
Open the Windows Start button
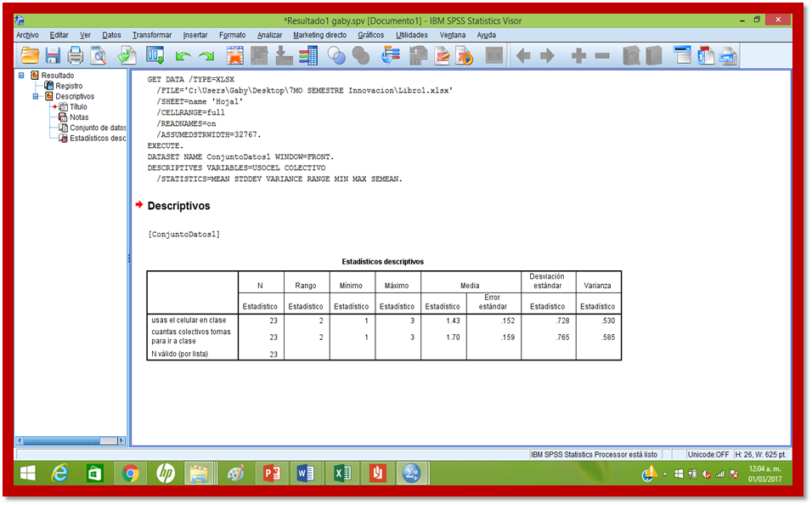point(27,474)
